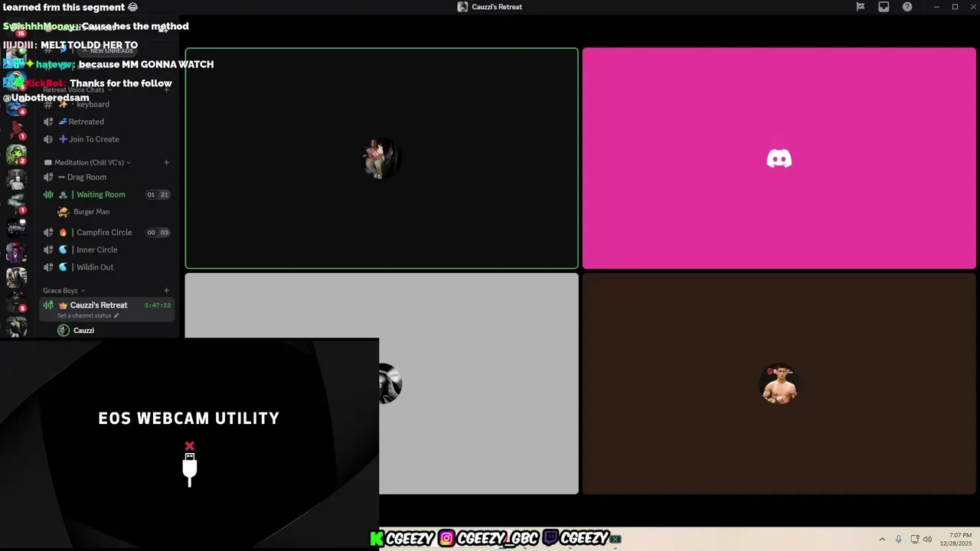The width and height of the screenshot is (980, 551).
Task: Join the Join To Create voice channel
Action: (x=106, y=139)
